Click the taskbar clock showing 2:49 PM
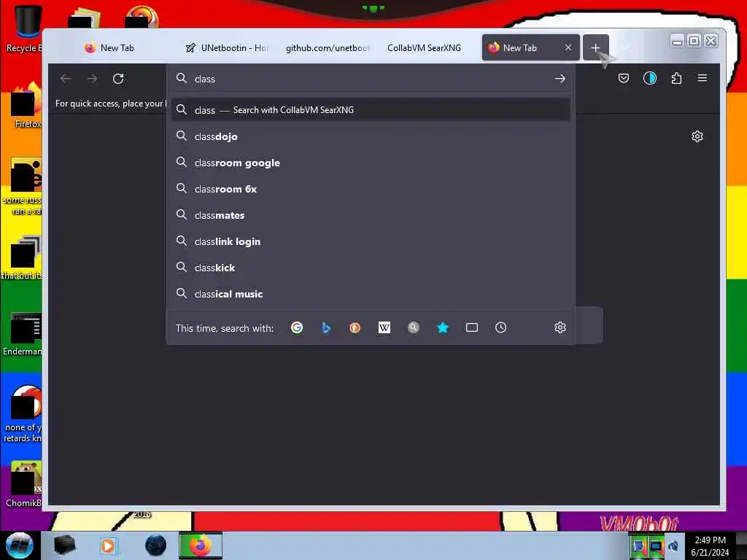This screenshot has width=747, height=560. point(710,546)
